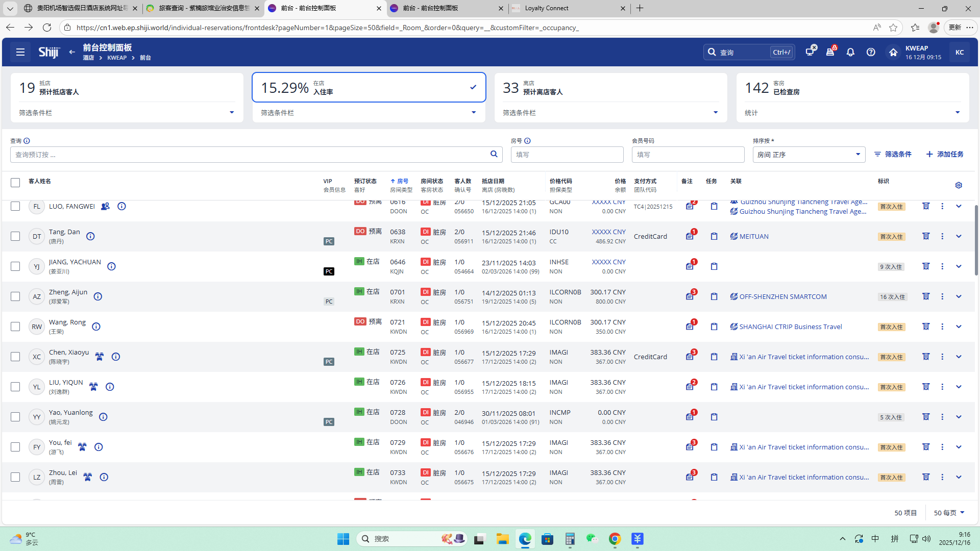Click the 添加任务 button
Viewport: 980px width, 551px height.
pos(945,154)
